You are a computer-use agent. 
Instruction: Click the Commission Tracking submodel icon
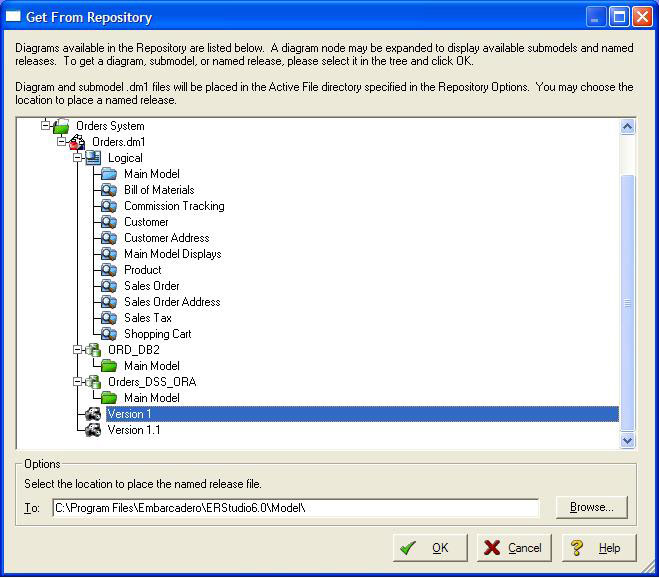click(109, 206)
